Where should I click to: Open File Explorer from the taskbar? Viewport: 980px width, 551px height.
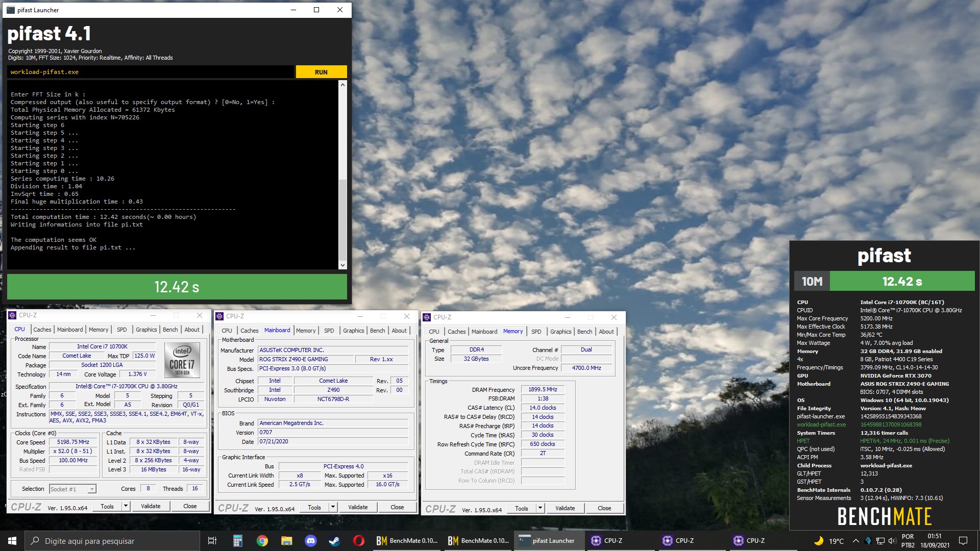click(x=286, y=541)
